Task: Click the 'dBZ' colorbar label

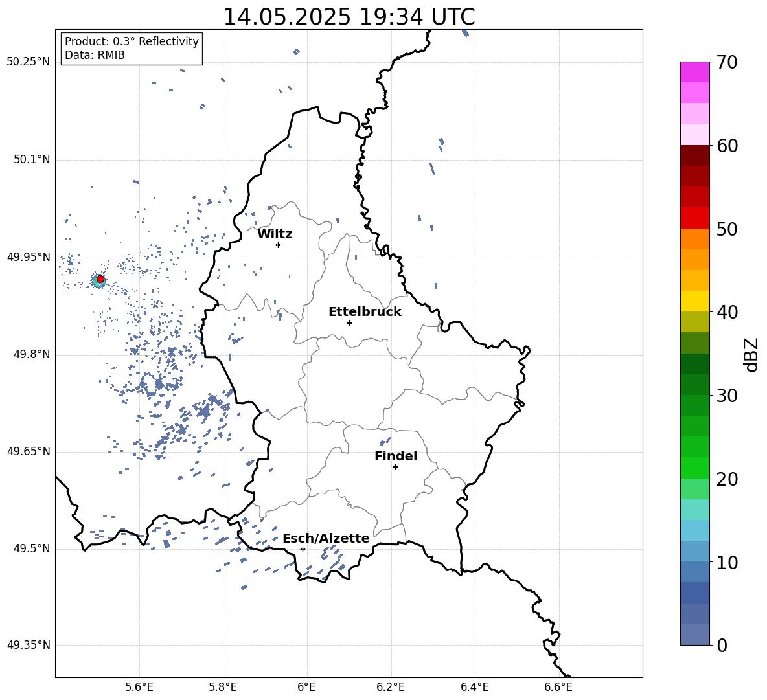Action: [750, 354]
